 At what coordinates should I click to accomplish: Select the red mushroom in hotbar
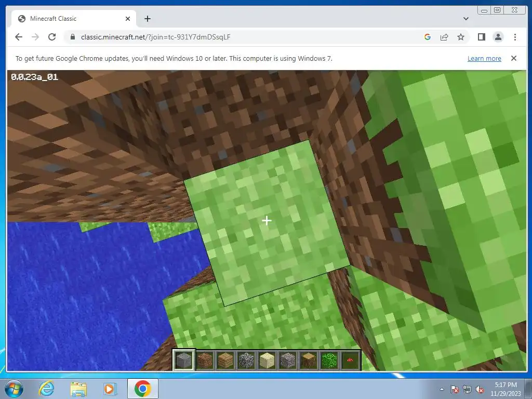coord(350,360)
